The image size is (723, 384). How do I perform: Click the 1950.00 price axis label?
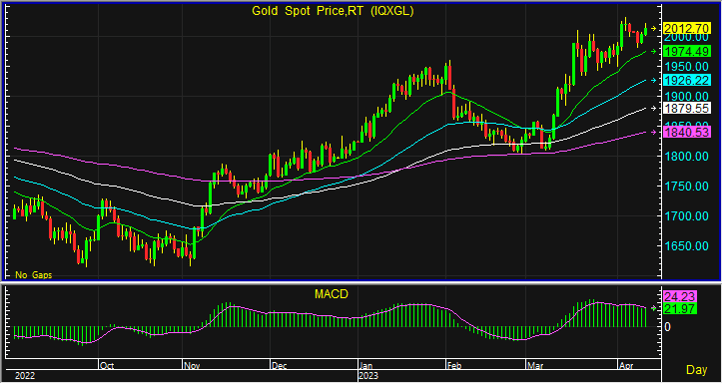(x=686, y=67)
